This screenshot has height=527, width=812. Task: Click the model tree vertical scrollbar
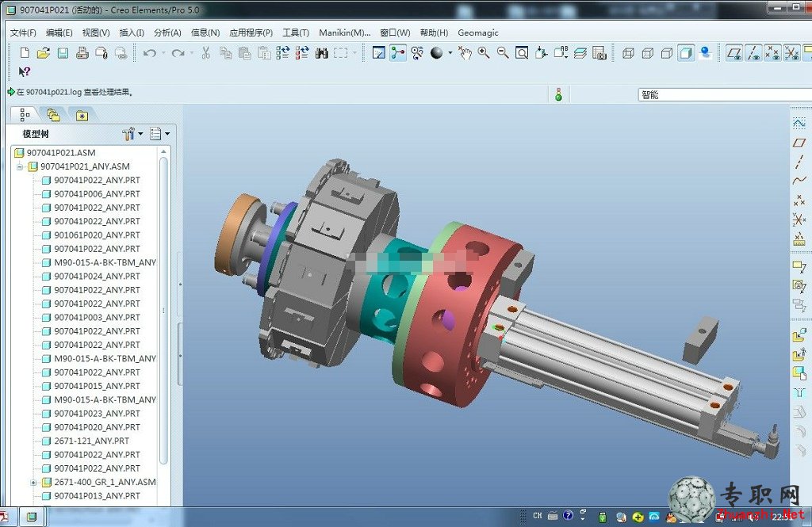[x=163, y=311]
